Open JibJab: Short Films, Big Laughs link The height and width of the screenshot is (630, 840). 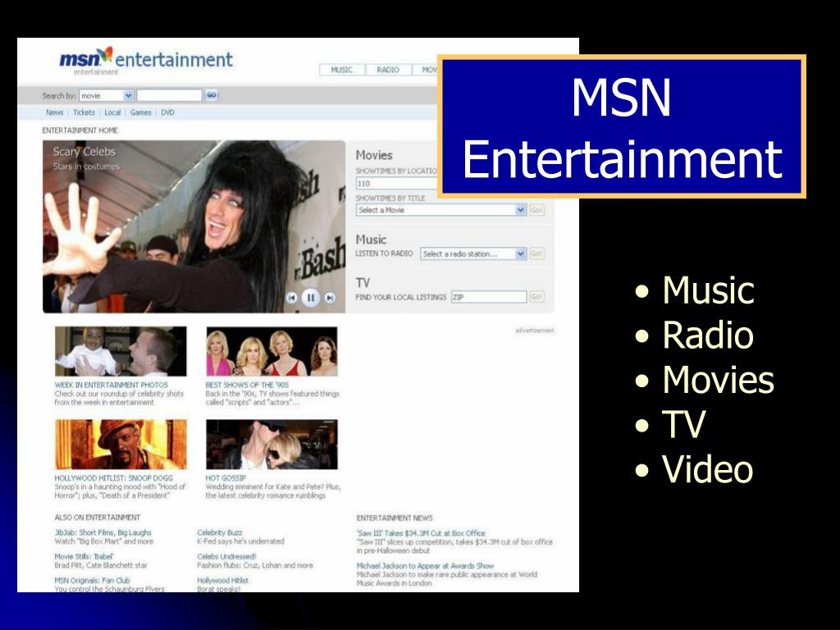pyautogui.click(x=103, y=532)
